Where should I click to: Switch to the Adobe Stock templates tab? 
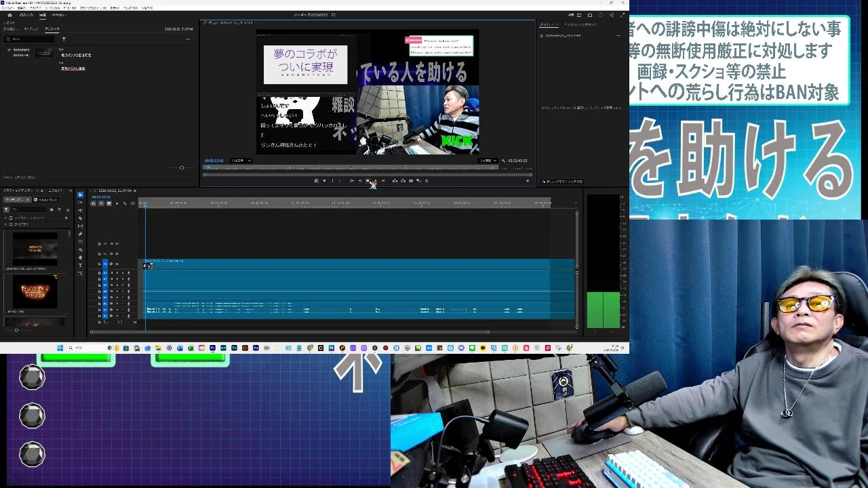click(x=45, y=200)
